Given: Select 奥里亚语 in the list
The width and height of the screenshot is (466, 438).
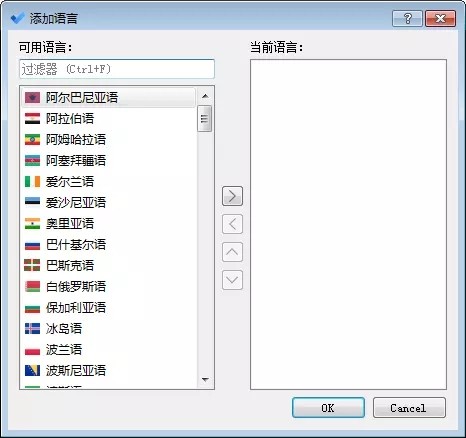Looking at the screenshot, I should (108, 224).
